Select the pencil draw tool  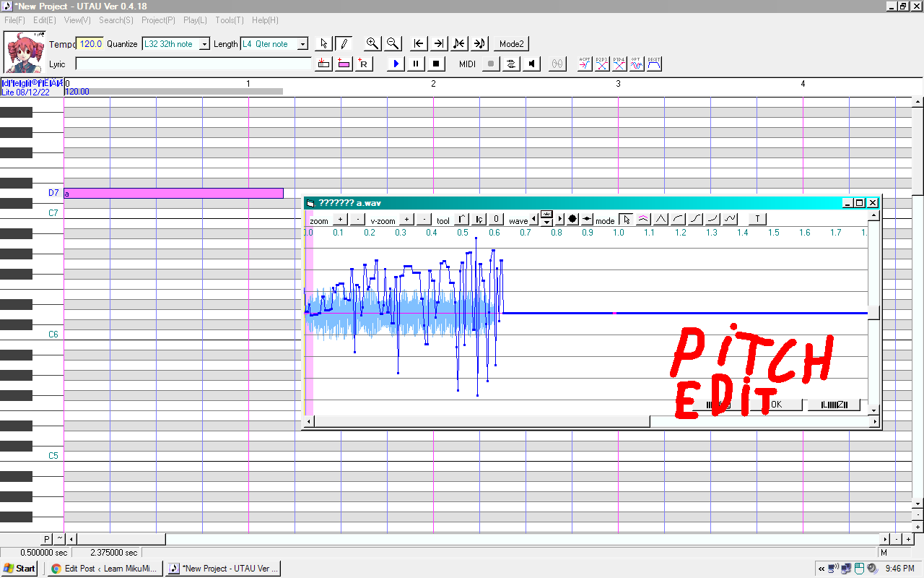(344, 44)
